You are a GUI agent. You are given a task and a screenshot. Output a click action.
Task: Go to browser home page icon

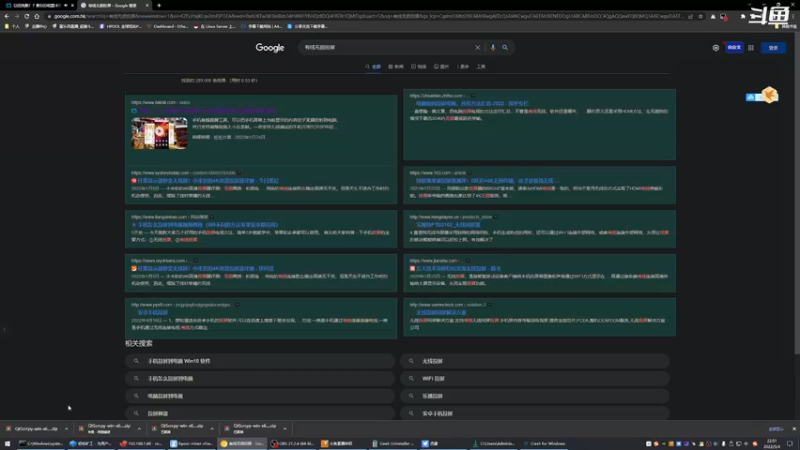pyautogui.click(x=37, y=16)
